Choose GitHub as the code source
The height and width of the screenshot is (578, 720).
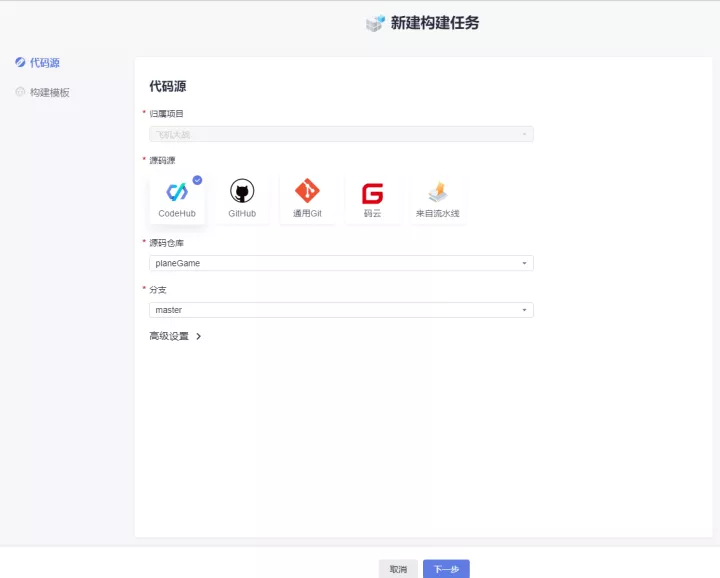(242, 199)
